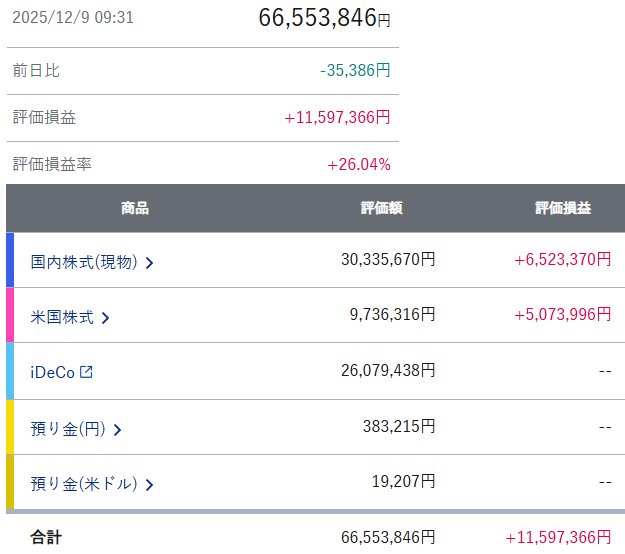Click the yellow 預り金(円) color bar
The width and height of the screenshot is (625, 554).
coord(10,427)
